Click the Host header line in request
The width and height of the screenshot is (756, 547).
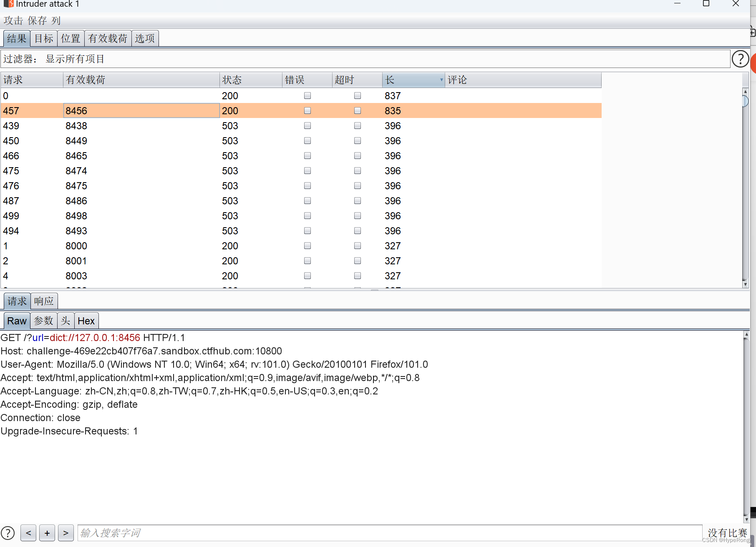(141, 351)
